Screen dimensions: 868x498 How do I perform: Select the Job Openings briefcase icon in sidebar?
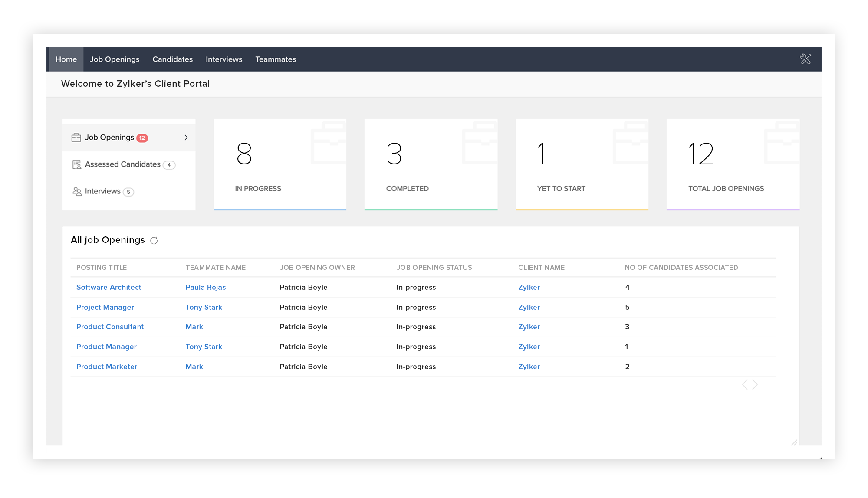pos(76,137)
